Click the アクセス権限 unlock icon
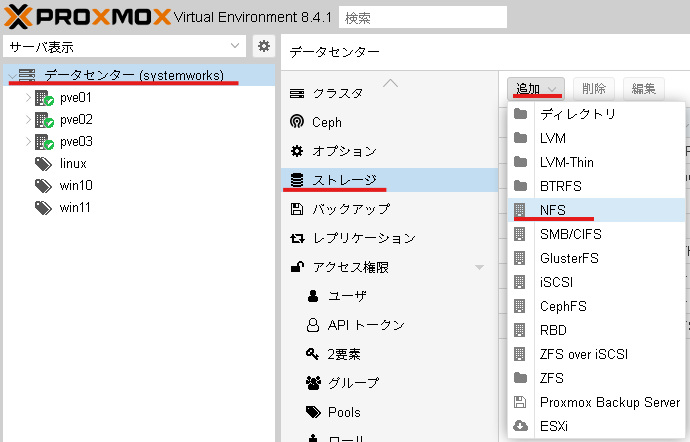Image resolution: width=690 pixels, height=442 pixels. [297, 267]
